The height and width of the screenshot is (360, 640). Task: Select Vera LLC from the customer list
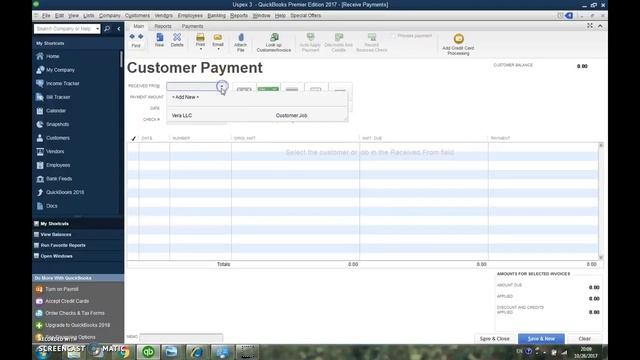(182, 116)
